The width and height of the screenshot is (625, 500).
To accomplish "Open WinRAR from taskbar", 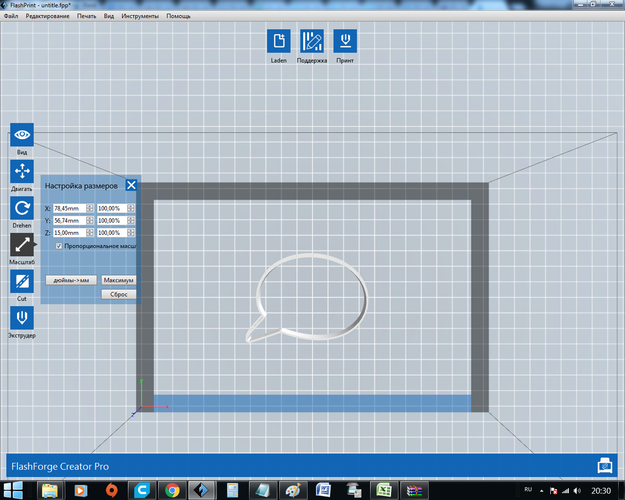I will 415,490.
